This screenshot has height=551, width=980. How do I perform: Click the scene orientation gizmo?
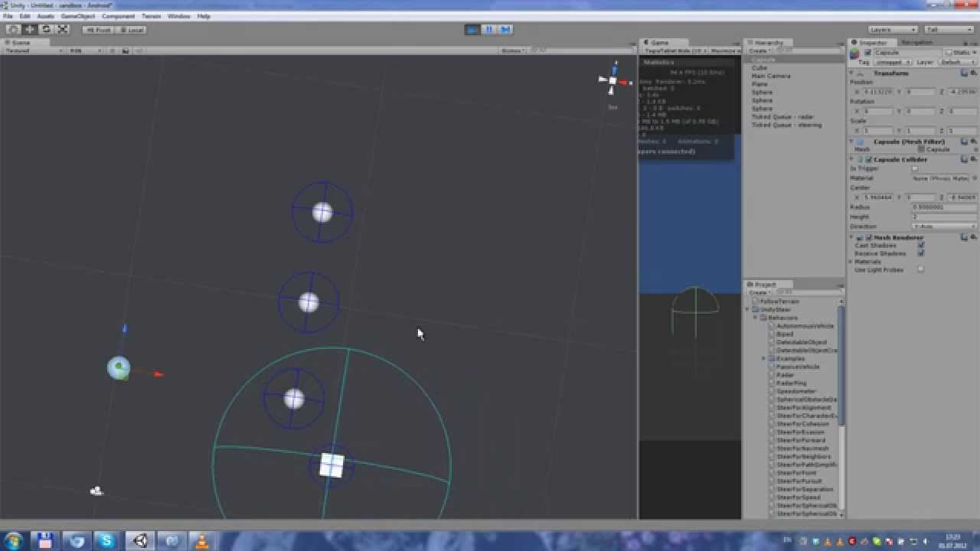(x=612, y=80)
